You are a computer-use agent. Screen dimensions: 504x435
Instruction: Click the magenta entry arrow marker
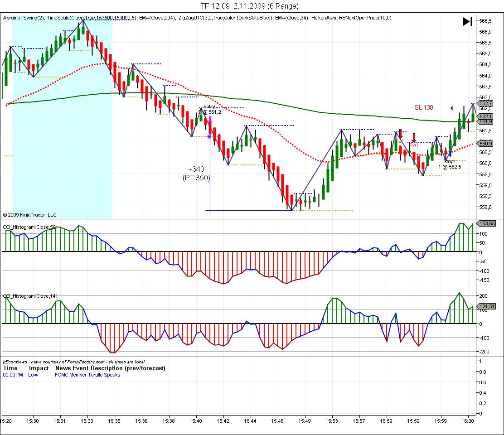tap(210, 120)
